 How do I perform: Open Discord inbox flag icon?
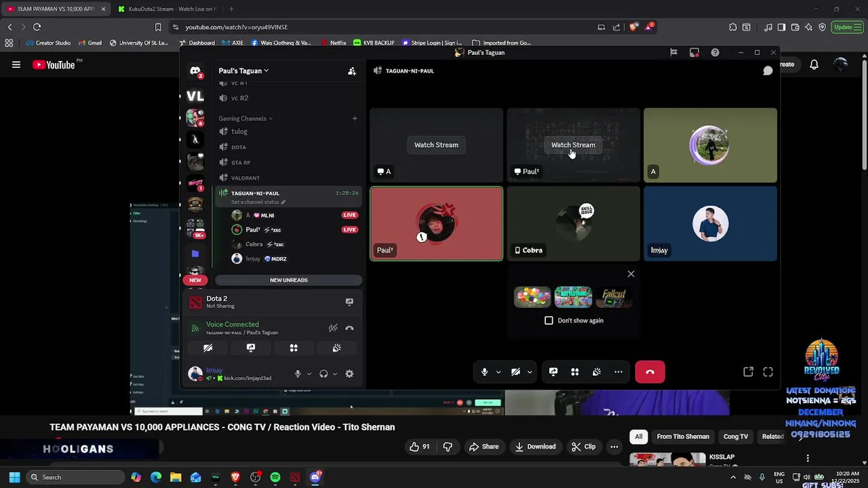tap(673, 52)
